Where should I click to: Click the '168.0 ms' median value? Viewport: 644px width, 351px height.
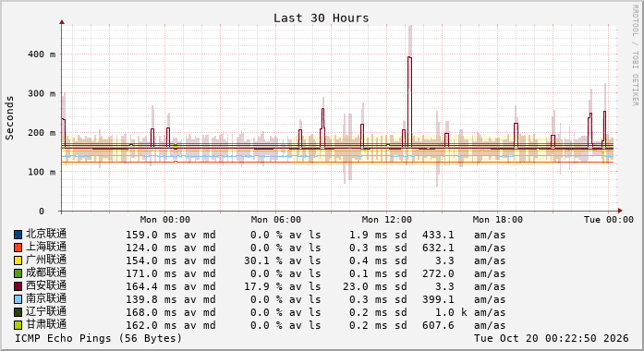coord(152,312)
